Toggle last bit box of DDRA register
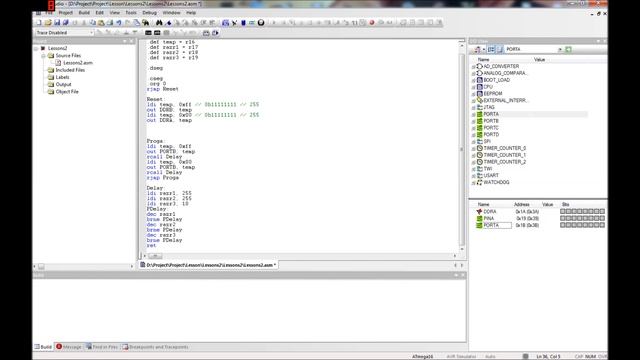The width and height of the screenshot is (640, 360). [602, 211]
